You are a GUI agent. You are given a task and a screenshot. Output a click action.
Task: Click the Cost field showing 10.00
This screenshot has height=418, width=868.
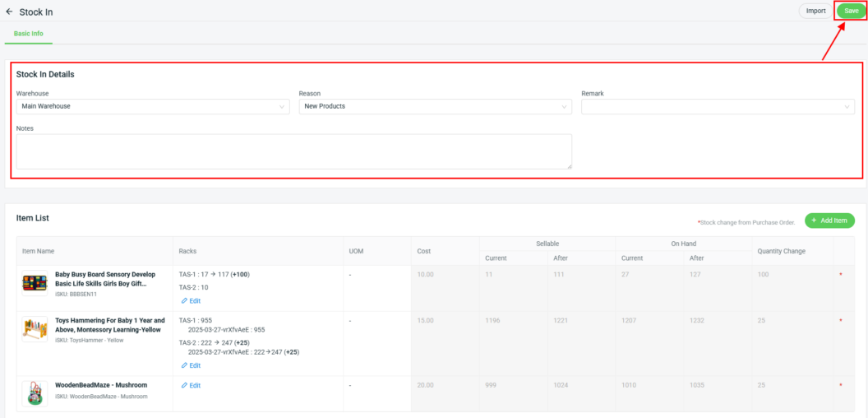(444, 274)
